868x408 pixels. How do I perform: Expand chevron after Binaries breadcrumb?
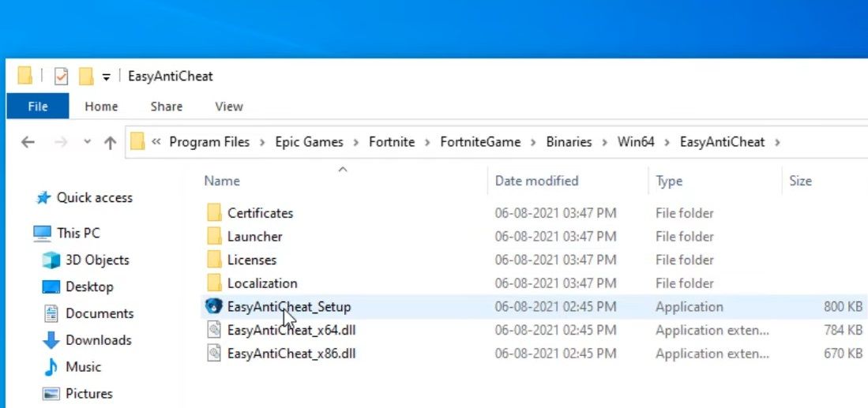click(605, 143)
